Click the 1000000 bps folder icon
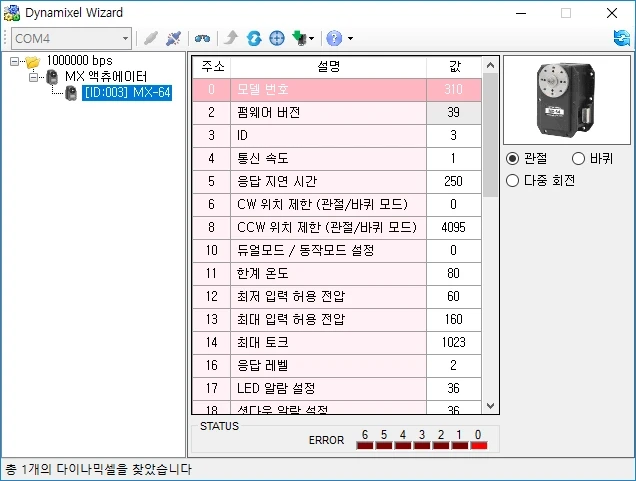Viewport: 636px width, 481px height. (33, 61)
